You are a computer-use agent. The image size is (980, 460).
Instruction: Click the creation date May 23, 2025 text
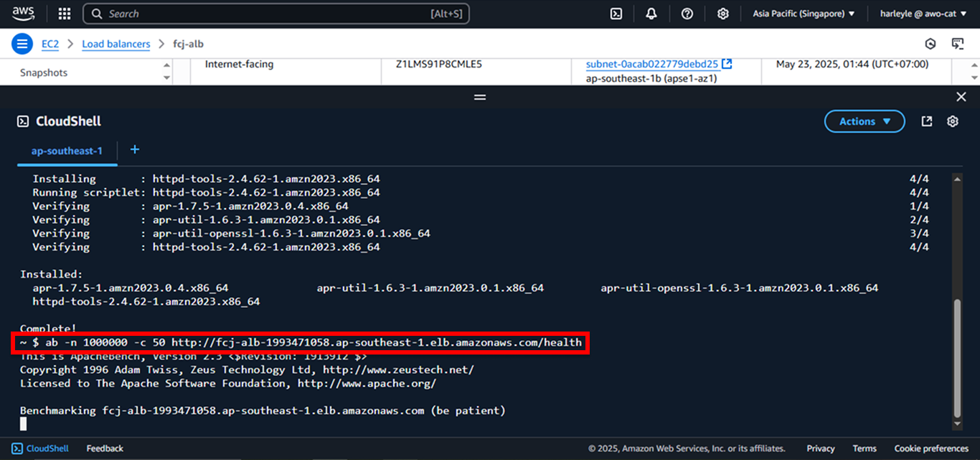point(852,64)
